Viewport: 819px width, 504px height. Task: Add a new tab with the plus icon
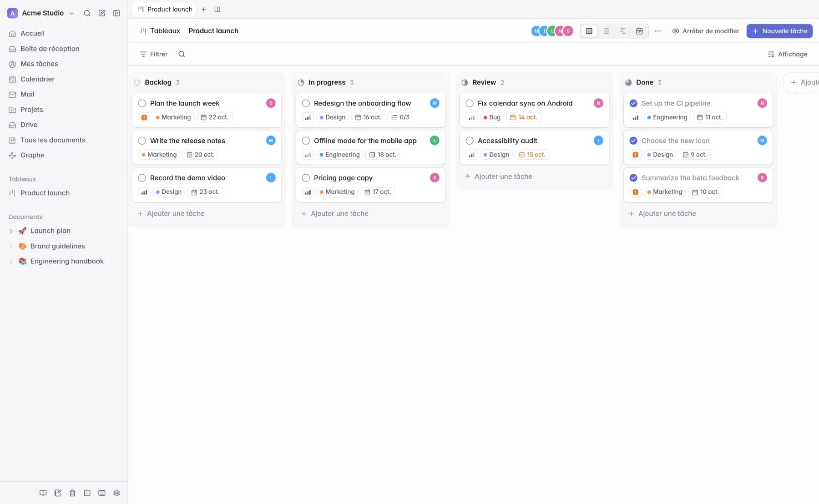[x=204, y=10]
